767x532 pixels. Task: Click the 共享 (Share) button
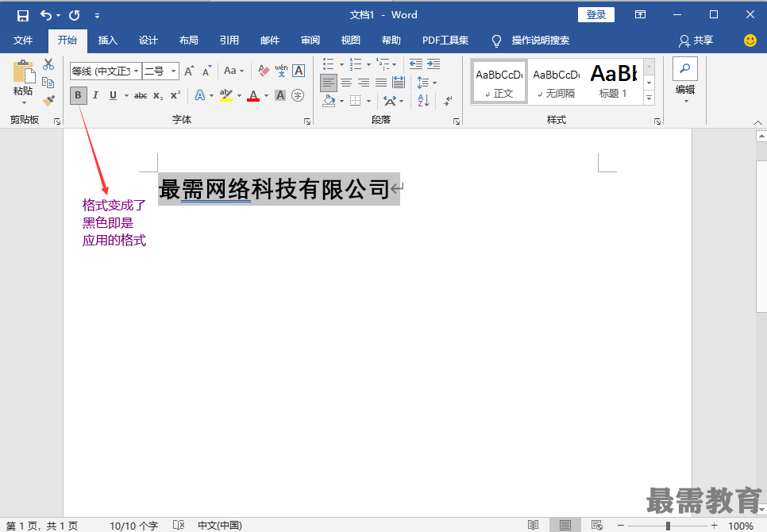(696, 40)
